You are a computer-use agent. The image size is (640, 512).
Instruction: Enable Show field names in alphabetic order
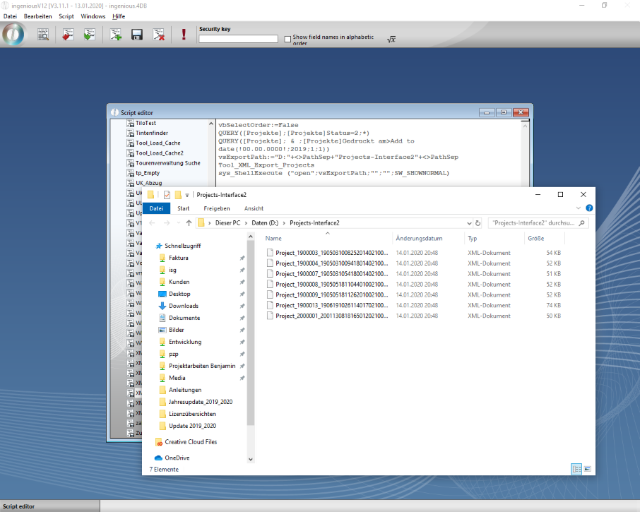click(286, 38)
